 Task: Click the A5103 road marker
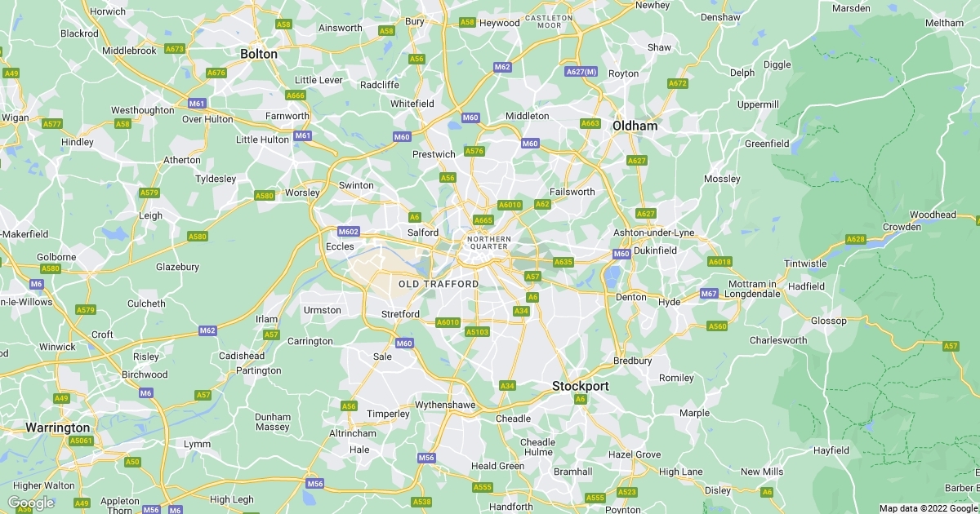pyautogui.click(x=476, y=332)
